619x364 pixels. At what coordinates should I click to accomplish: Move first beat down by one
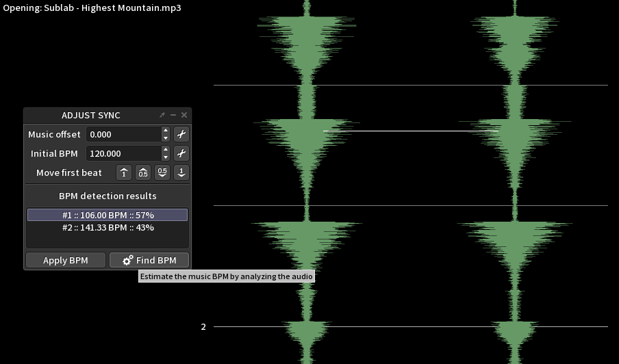(x=181, y=173)
